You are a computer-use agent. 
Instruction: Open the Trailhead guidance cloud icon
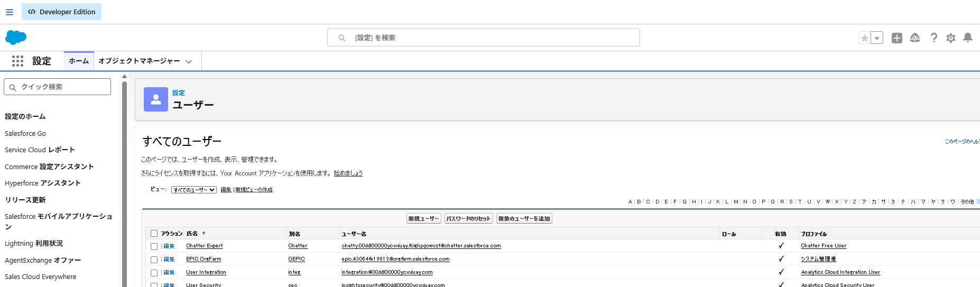tap(915, 38)
